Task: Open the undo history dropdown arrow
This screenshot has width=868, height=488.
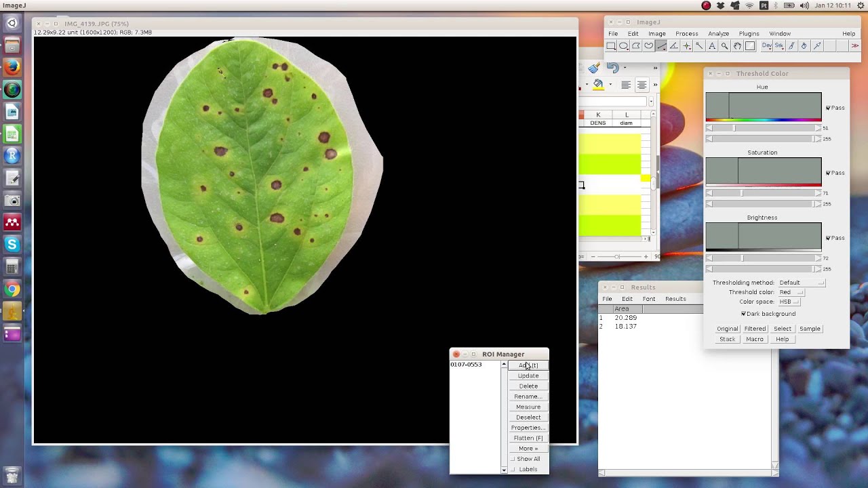Action: 625,68
